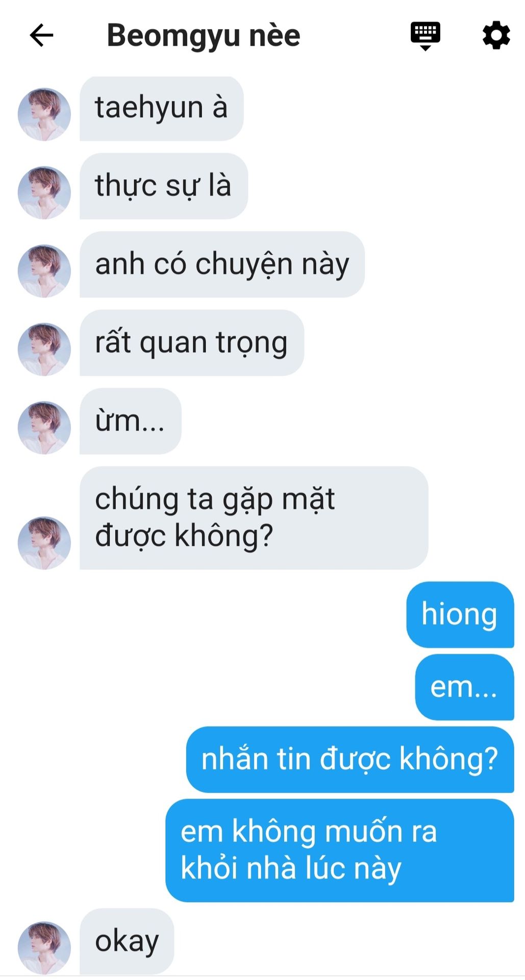Tap avatar next to 'ừm...' message

[x=44, y=428]
